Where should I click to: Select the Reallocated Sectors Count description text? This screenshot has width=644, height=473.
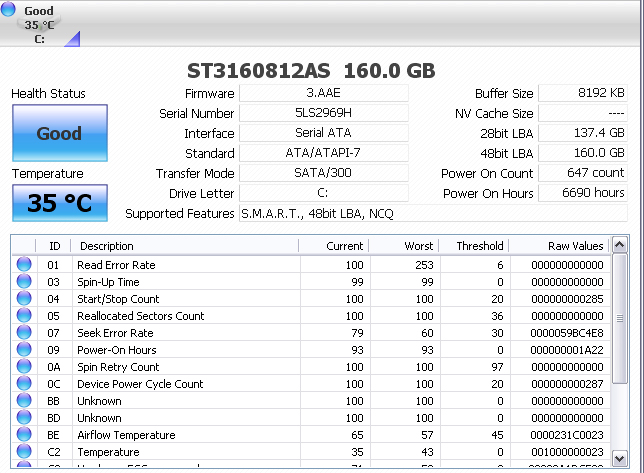coord(140,316)
